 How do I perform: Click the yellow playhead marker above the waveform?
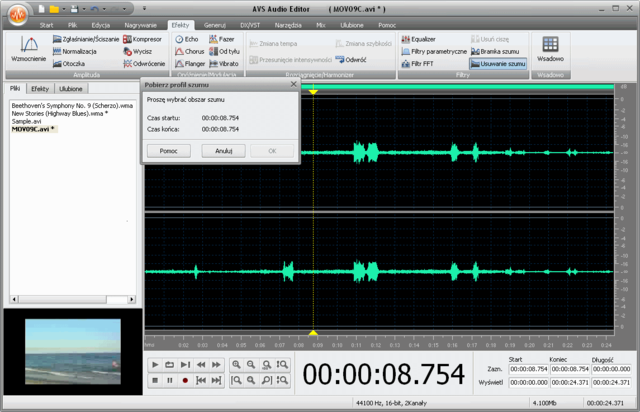pos(313,92)
